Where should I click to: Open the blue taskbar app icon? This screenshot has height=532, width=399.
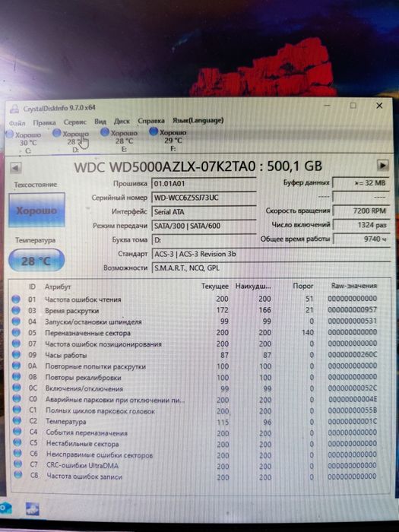point(33,509)
